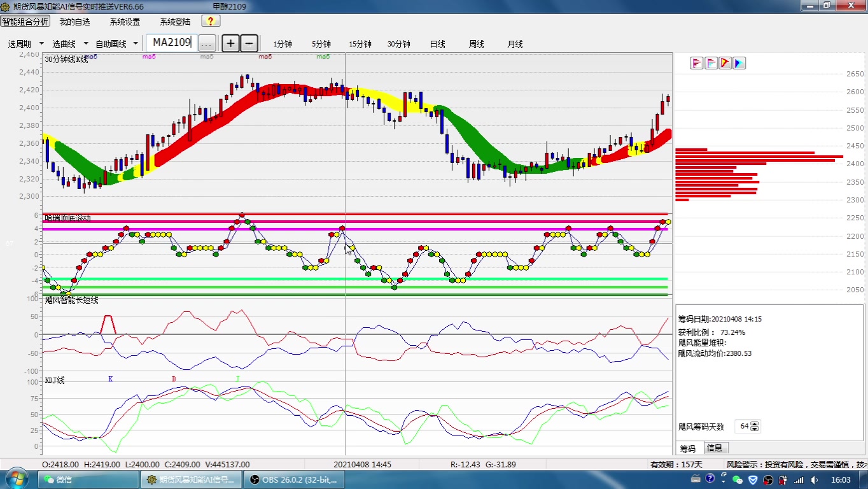Click the ellipsis button beside MA2109
The height and width of the screenshot is (489, 868).
click(x=207, y=44)
